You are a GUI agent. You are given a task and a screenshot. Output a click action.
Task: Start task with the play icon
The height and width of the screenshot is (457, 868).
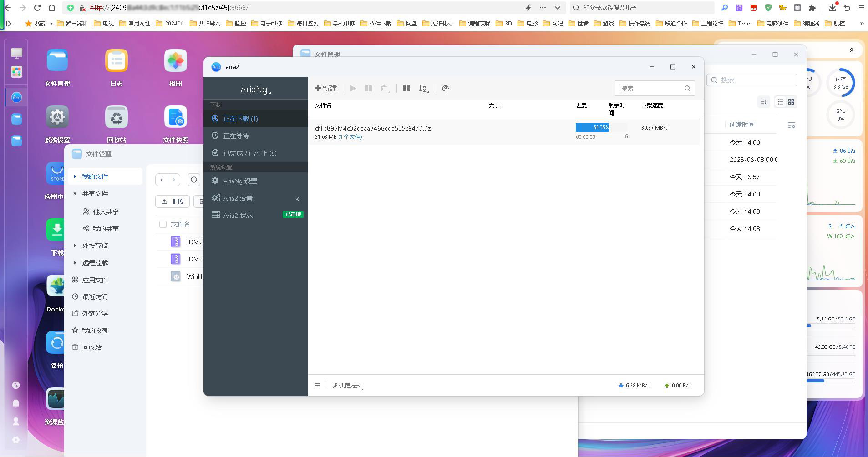353,88
